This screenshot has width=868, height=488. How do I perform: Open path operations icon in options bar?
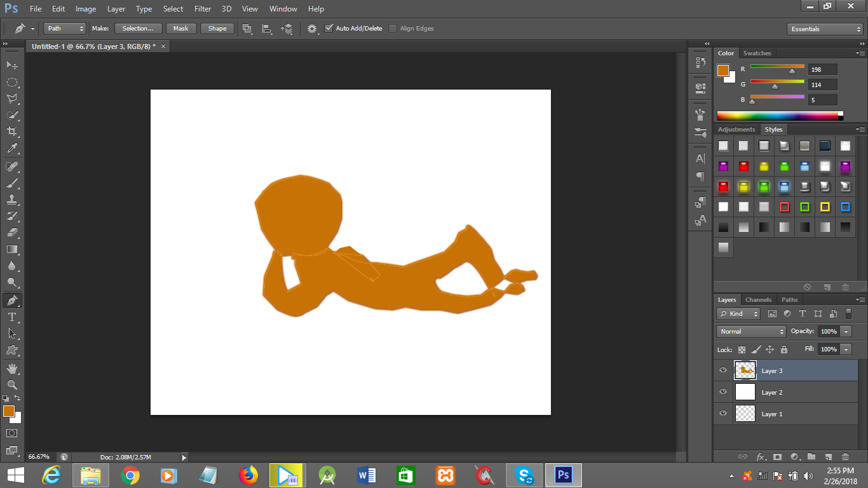click(247, 29)
